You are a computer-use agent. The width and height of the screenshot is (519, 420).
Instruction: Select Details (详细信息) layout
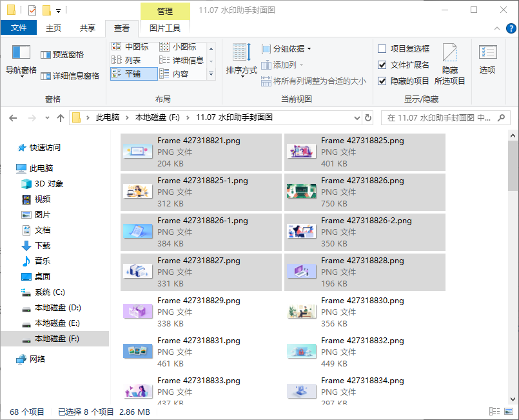181,60
